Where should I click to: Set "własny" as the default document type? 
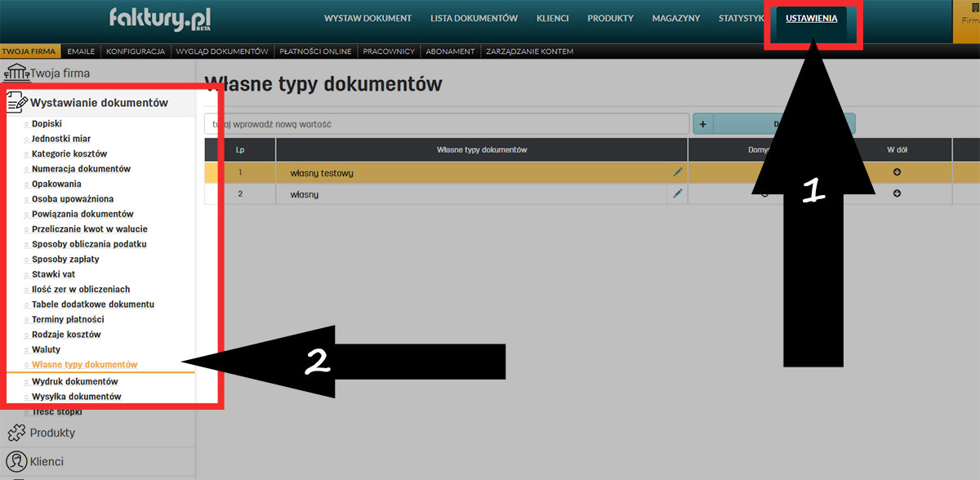[x=764, y=193]
